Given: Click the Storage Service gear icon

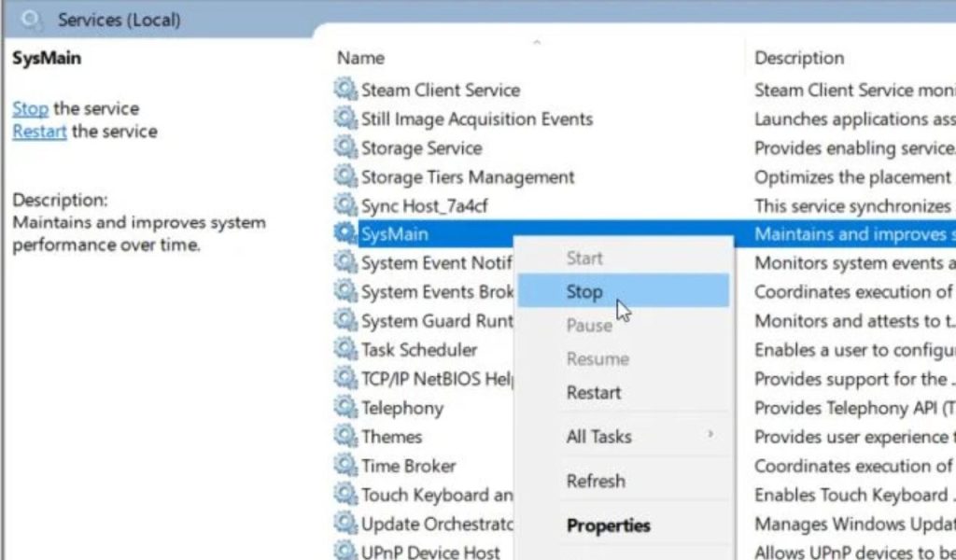Looking at the screenshot, I should (x=345, y=148).
